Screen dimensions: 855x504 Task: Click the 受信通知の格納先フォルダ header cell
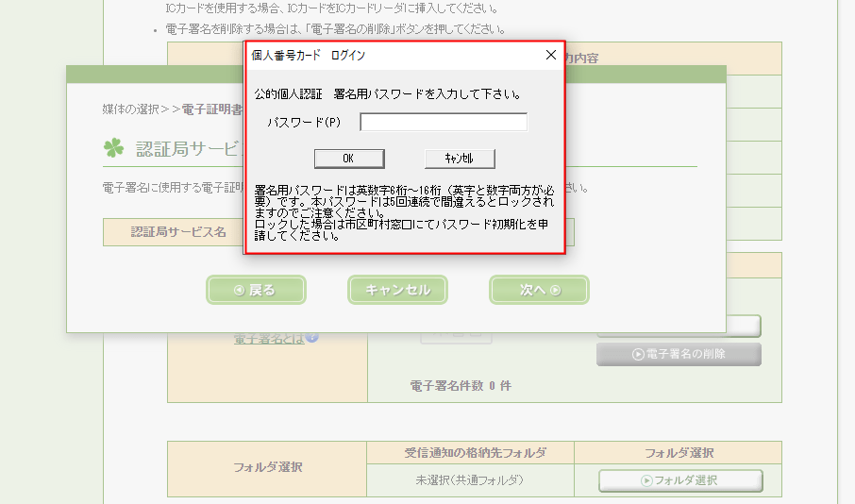(x=469, y=454)
